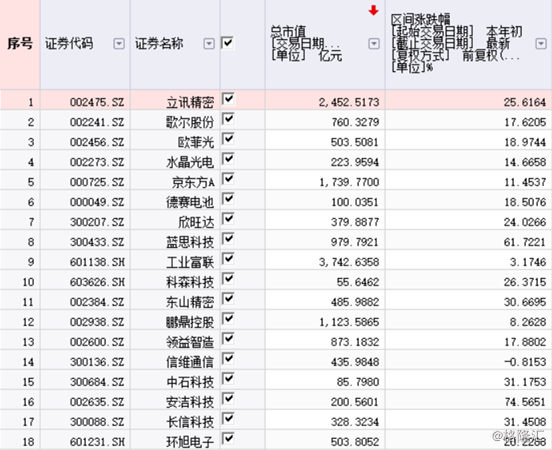Click the stock name 蓝思科技
The image size is (552, 450).
pyautogui.click(x=190, y=242)
